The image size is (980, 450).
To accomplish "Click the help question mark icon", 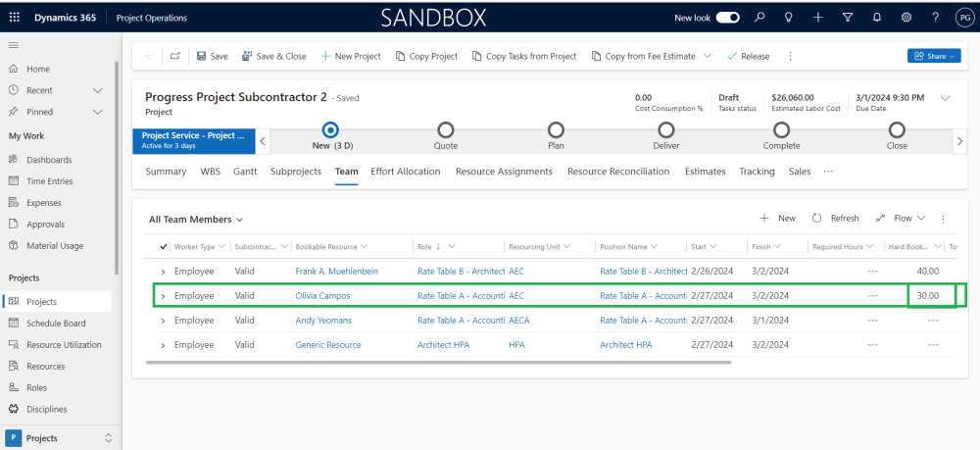I will [936, 18].
